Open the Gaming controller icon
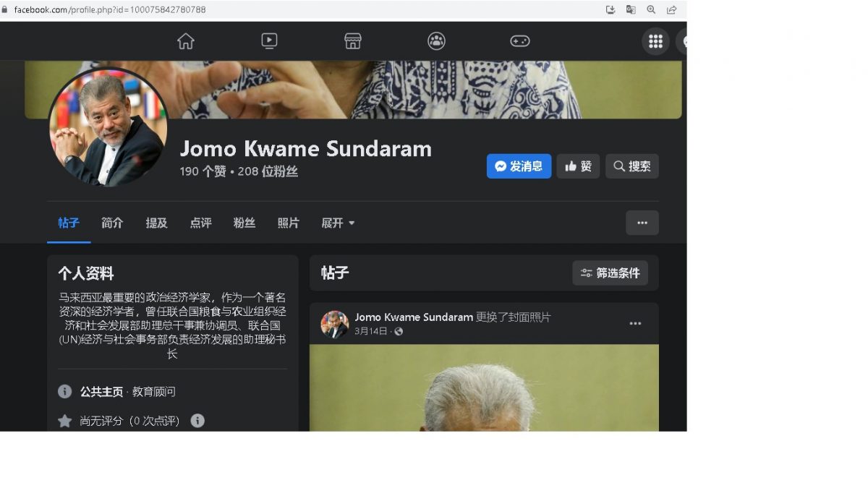This screenshot has height=488, width=868. (520, 41)
